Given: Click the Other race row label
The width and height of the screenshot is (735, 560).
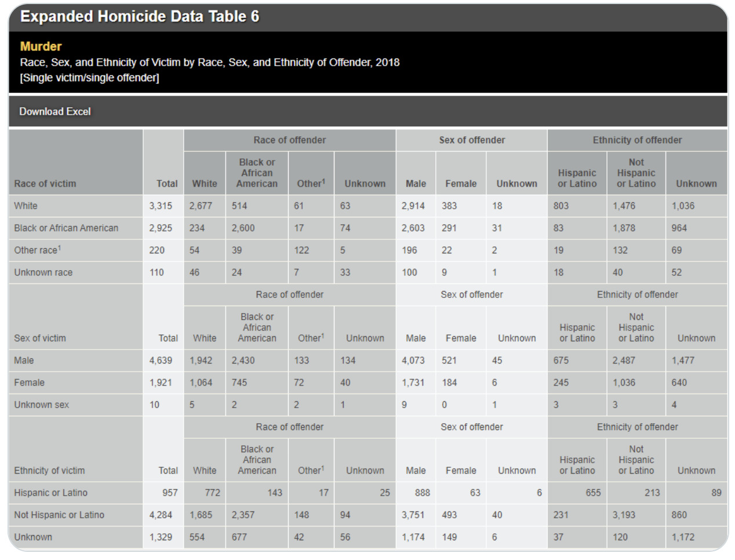Looking at the screenshot, I should tap(37, 250).
